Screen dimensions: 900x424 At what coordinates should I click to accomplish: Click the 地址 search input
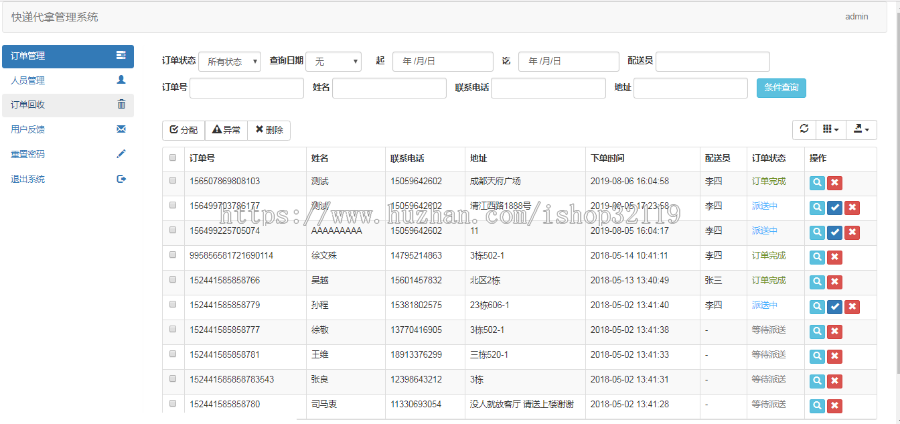point(690,88)
